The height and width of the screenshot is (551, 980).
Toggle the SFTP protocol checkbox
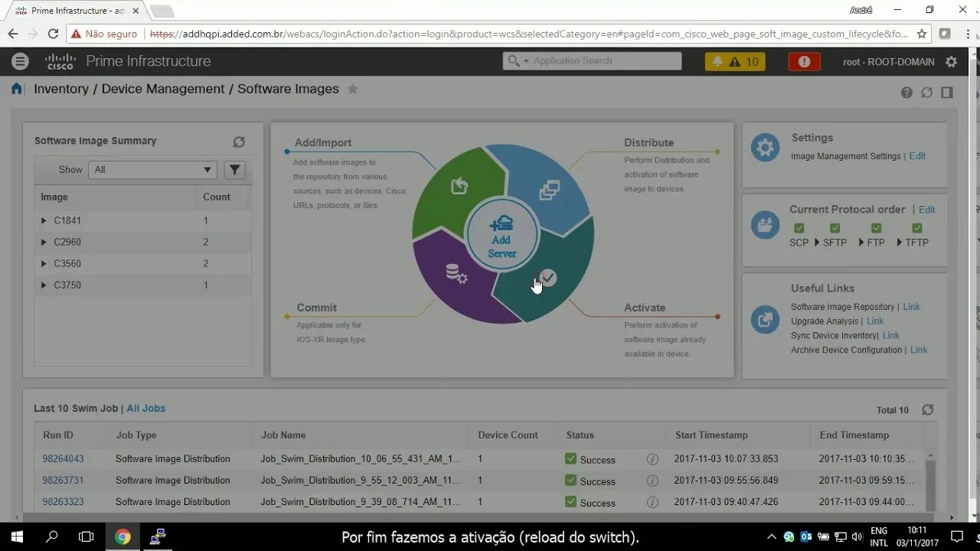[835, 228]
